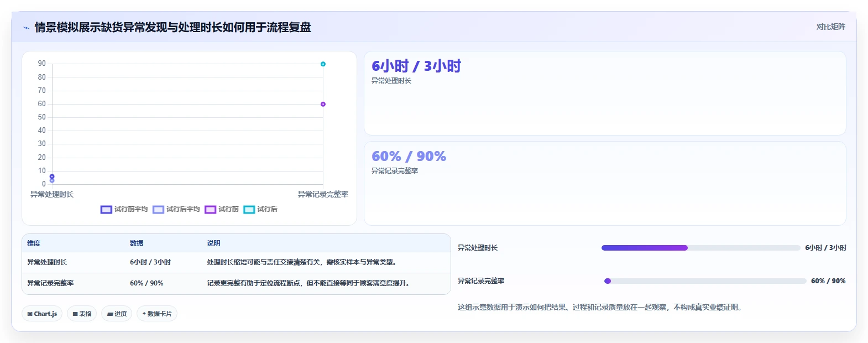Screen dimensions: 868x343
Task: Click the 异常处理时长 table row cell
Action: 47,262
